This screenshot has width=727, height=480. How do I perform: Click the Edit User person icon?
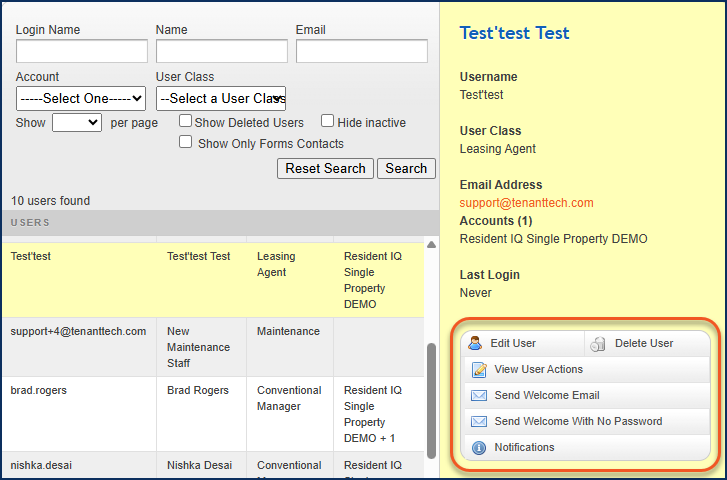475,343
